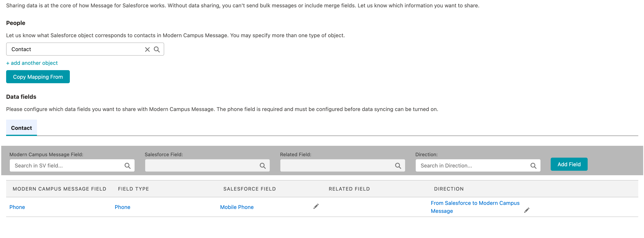Click the magnifier icon in the Direction search
The image size is (644, 238).
point(534,165)
